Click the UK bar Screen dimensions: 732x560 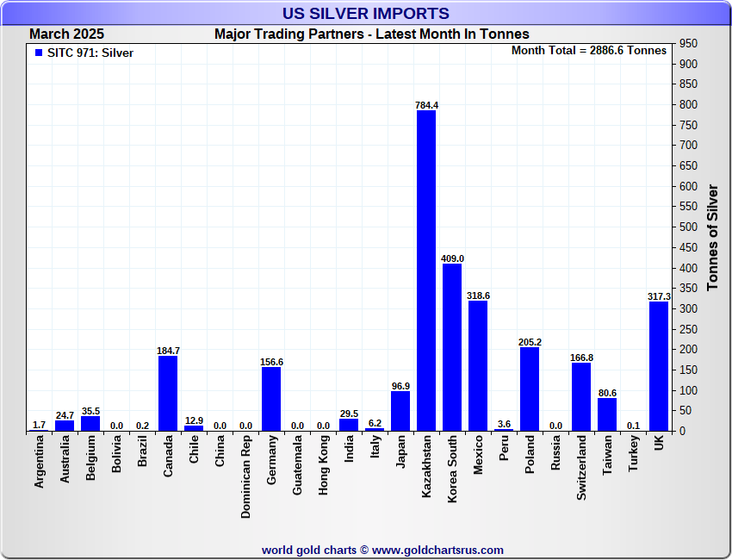(659, 366)
